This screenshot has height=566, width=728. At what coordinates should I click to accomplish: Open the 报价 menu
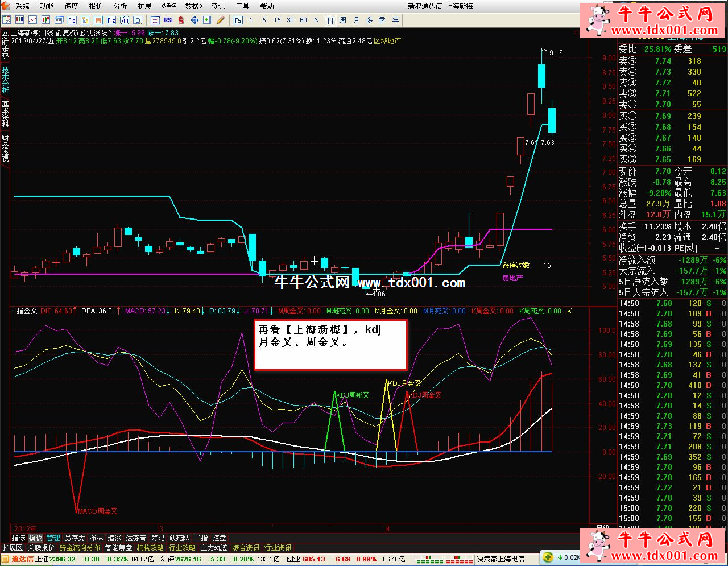[96, 6]
